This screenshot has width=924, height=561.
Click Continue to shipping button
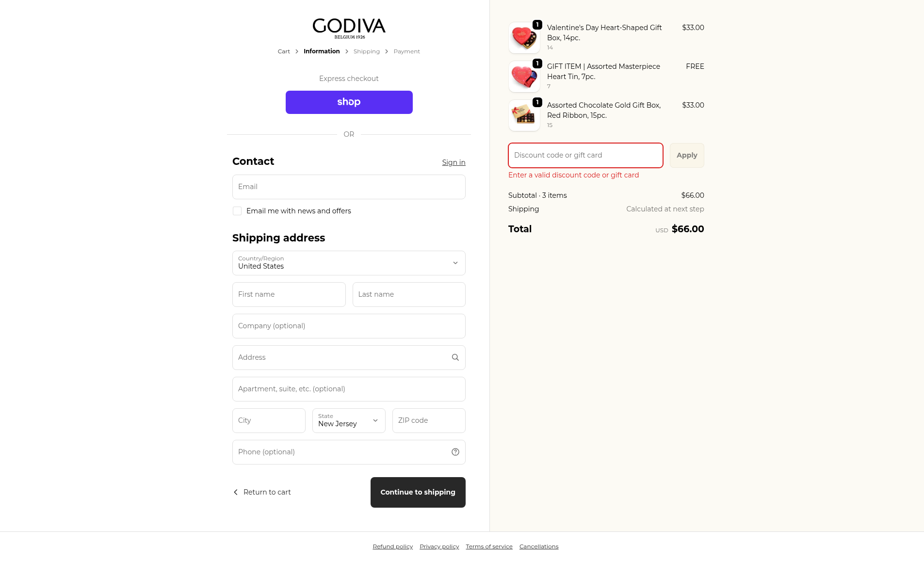(418, 492)
